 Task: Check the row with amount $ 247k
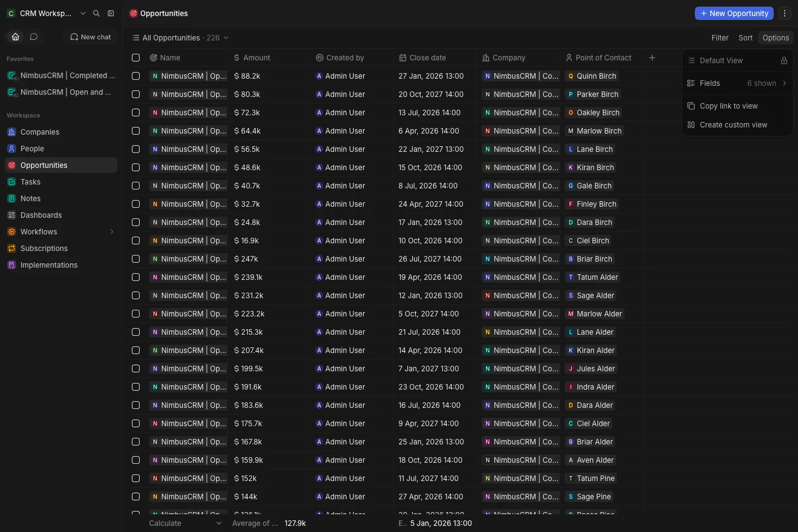click(x=136, y=259)
